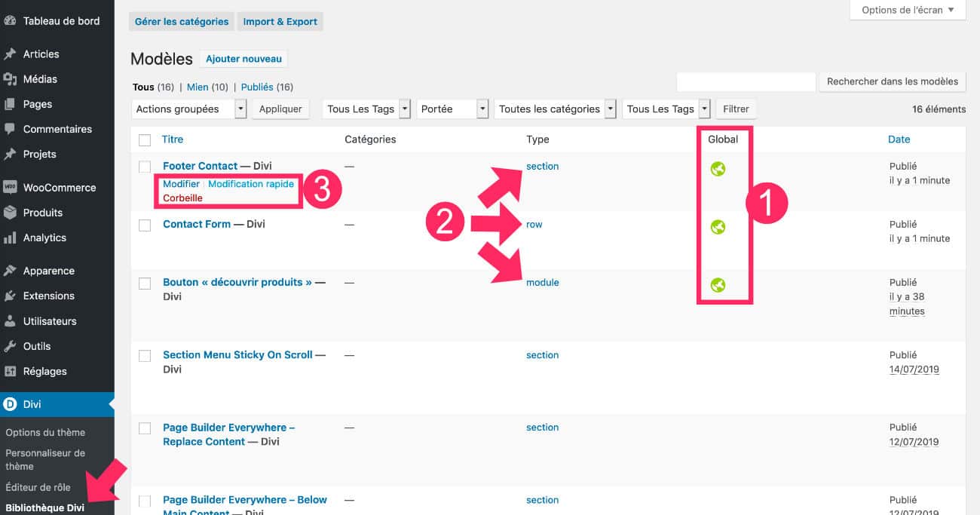This screenshot has height=515, width=980.
Task: Check the Section Menu Sticky On Scroll checkbox
Action: 145,355
